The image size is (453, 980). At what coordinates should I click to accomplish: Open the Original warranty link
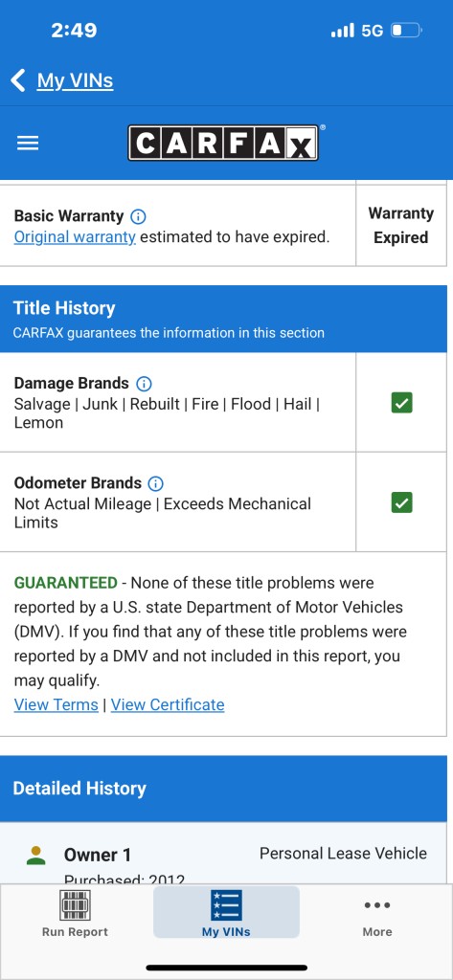coord(75,237)
